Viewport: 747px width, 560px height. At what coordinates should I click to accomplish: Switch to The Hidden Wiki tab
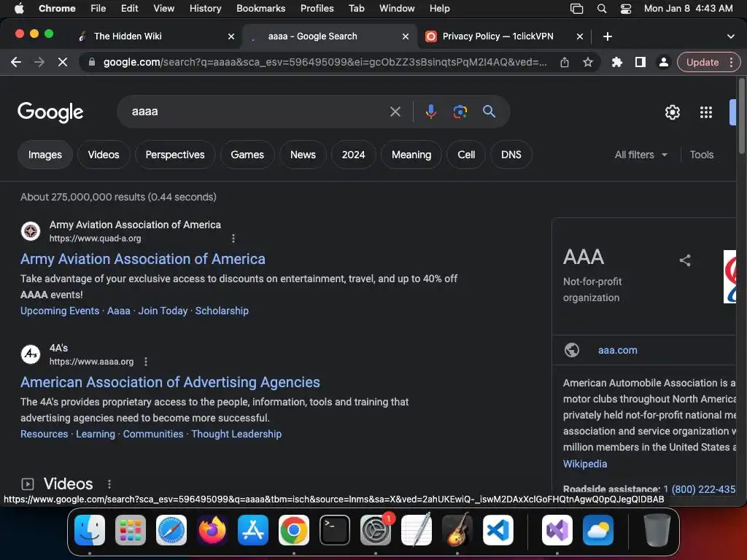pos(156,36)
